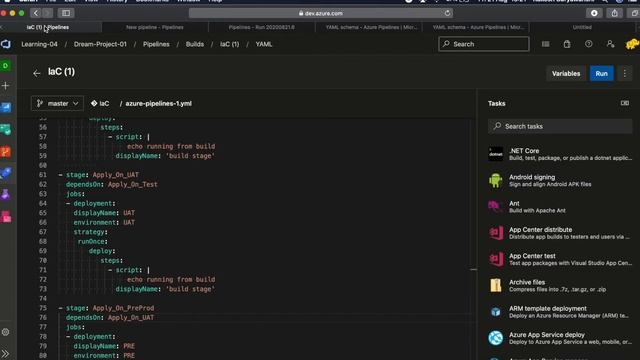Expand sidebar with double chevron icon
The image size is (640, 360).
(5, 353)
